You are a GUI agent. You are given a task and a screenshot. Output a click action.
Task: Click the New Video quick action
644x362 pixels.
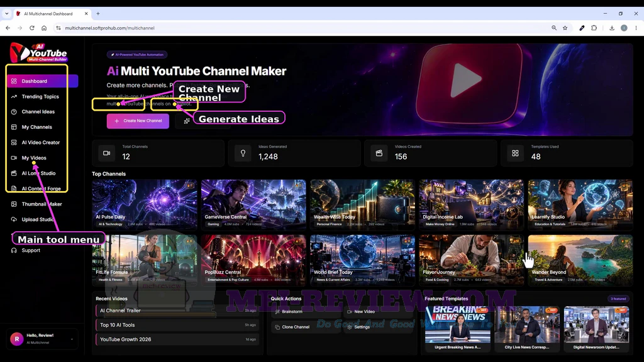[x=378, y=312]
